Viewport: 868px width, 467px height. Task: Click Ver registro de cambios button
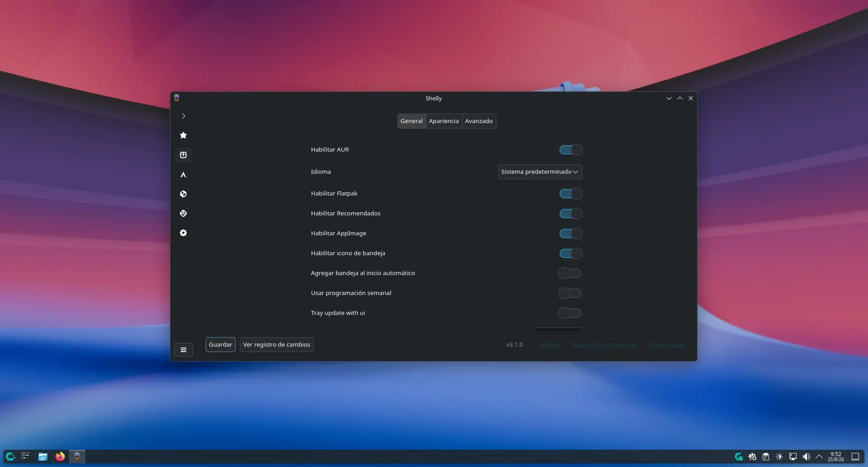(277, 345)
